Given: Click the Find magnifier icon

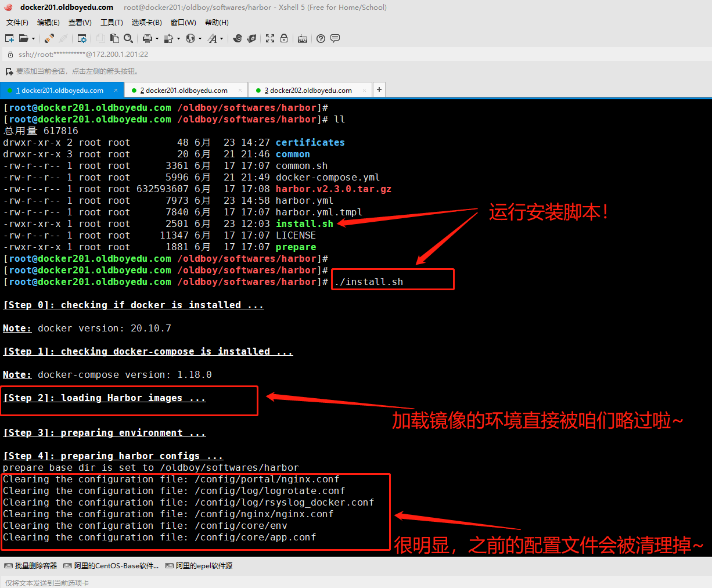Looking at the screenshot, I should coord(128,38).
